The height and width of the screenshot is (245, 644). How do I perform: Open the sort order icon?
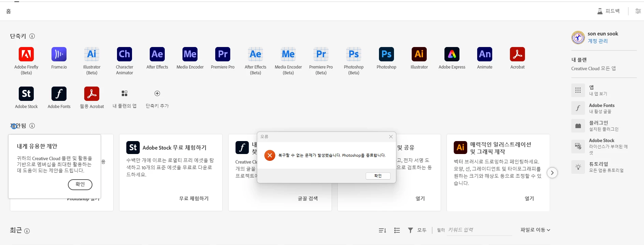[x=382, y=230]
